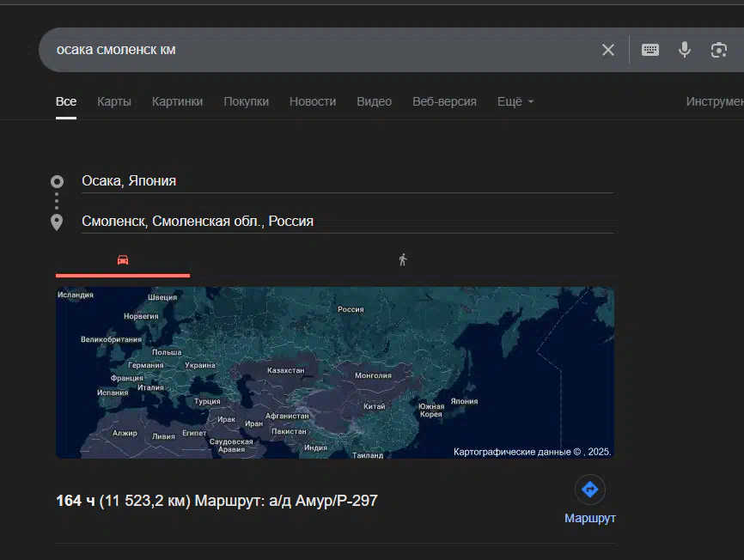The width and height of the screenshot is (744, 560).
Task: Click the Индия label on the map
Action: click(x=315, y=447)
